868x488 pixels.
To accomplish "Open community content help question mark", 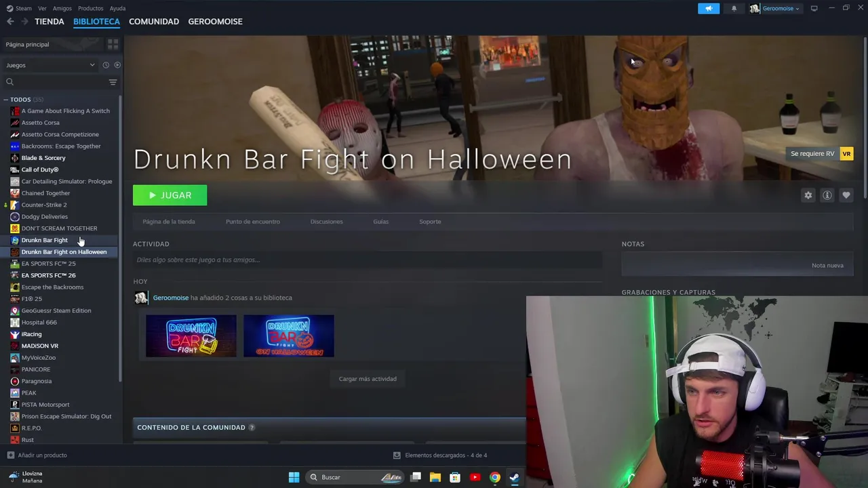I will (252, 428).
